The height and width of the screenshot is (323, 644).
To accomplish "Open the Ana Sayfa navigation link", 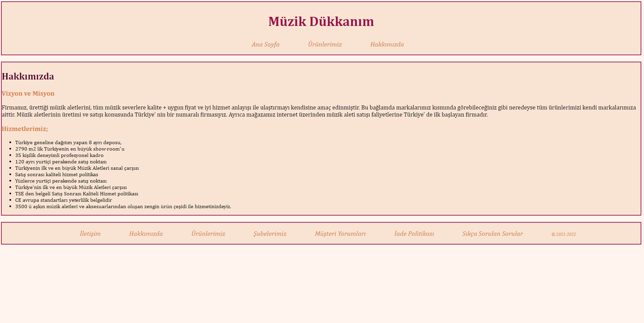I will click(266, 44).
